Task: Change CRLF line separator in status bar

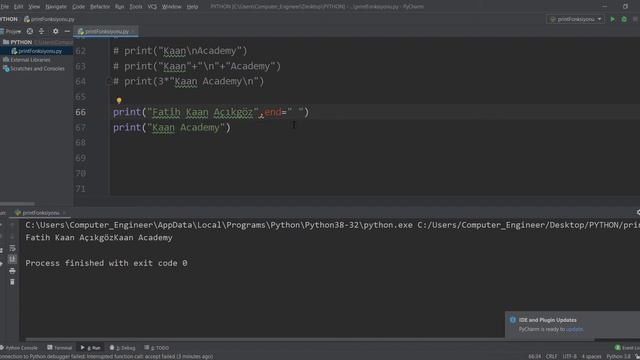Action: pyautogui.click(x=551, y=356)
